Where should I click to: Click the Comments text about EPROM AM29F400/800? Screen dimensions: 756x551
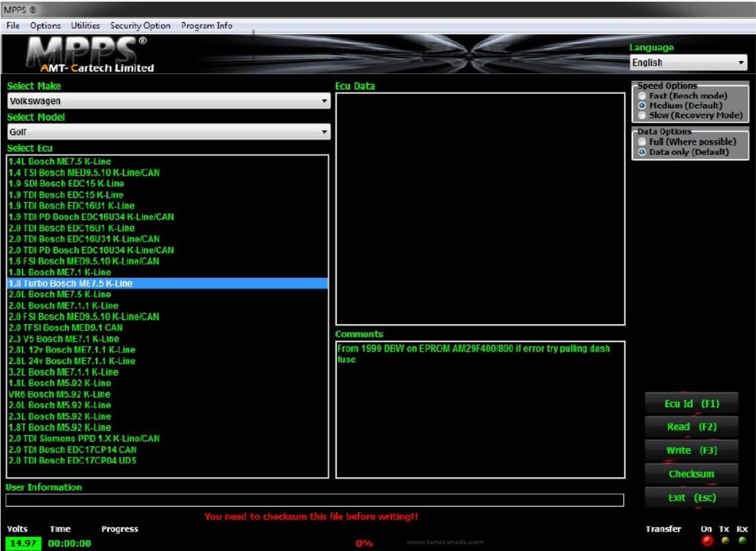(473, 354)
